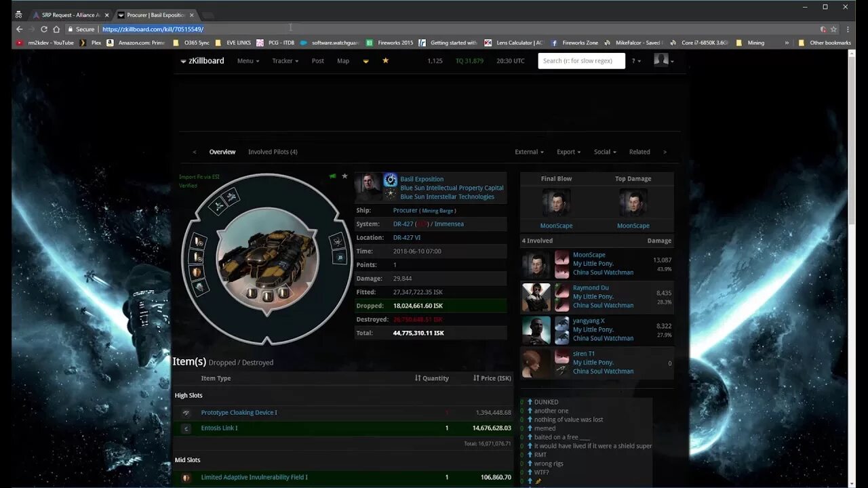The image size is (868, 488).
Task: Click Final Blow MoonScape portrait
Action: tap(556, 203)
